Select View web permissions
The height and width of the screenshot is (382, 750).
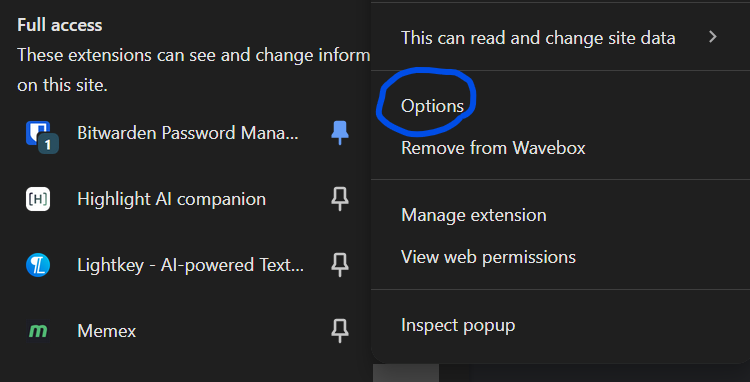tap(488, 257)
